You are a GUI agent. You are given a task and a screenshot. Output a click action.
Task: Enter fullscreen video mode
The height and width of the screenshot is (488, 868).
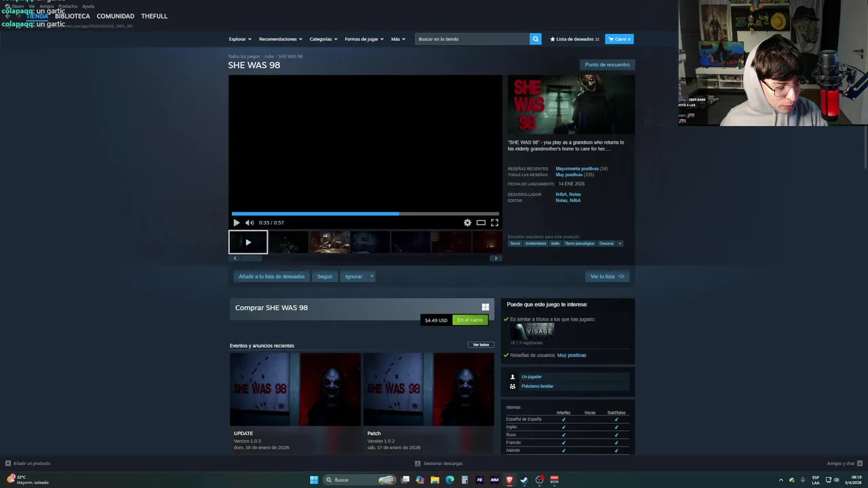(x=494, y=222)
